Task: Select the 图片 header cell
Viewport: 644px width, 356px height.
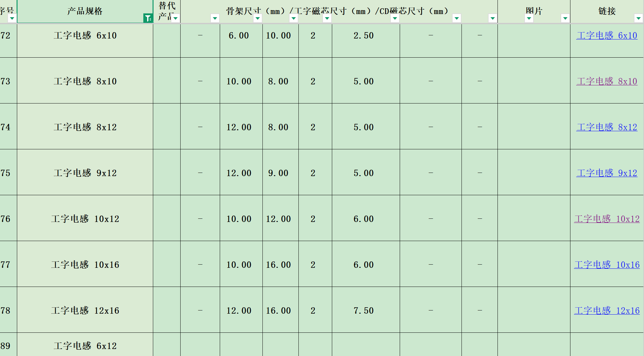Action: coord(534,11)
